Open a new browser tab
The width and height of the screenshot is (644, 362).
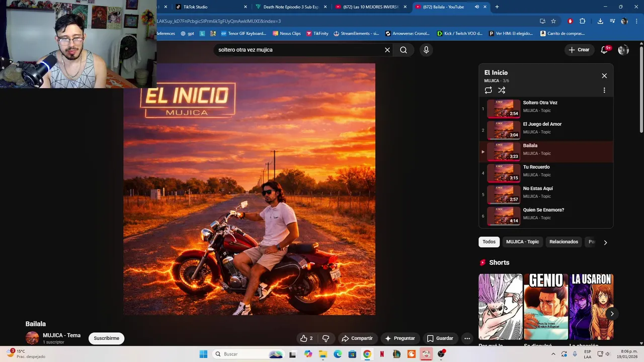pyautogui.click(x=497, y=7)
